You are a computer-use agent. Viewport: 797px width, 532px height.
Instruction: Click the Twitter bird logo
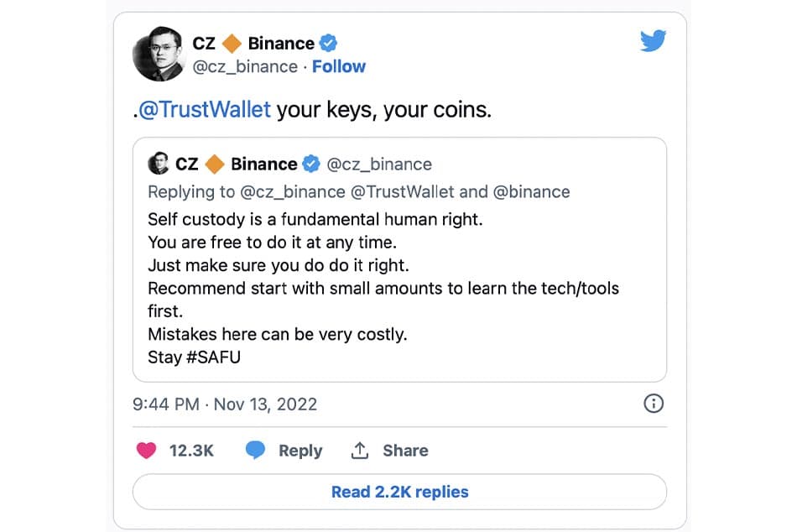pos(654,40)
